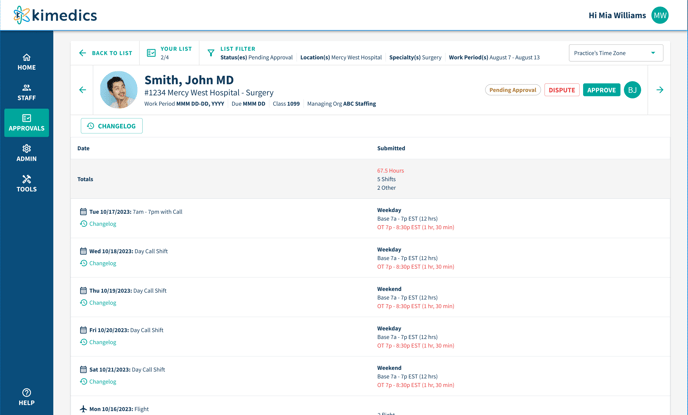Open the Practice's Time Zone dropdown
Image resolution: width=688 pixels, height=415 pixels.
(x=615, y=53)
